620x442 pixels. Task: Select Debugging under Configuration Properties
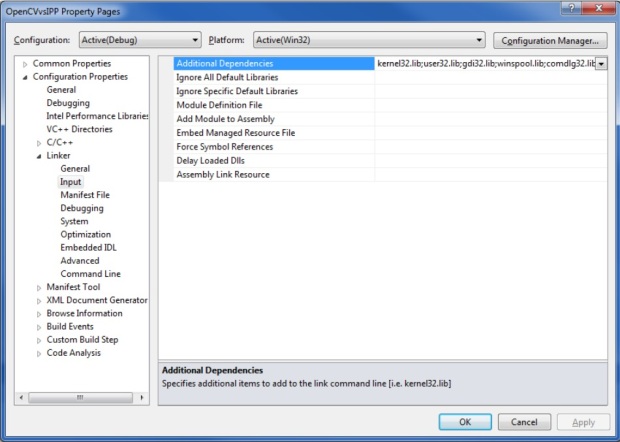click(x=68, y=103)
